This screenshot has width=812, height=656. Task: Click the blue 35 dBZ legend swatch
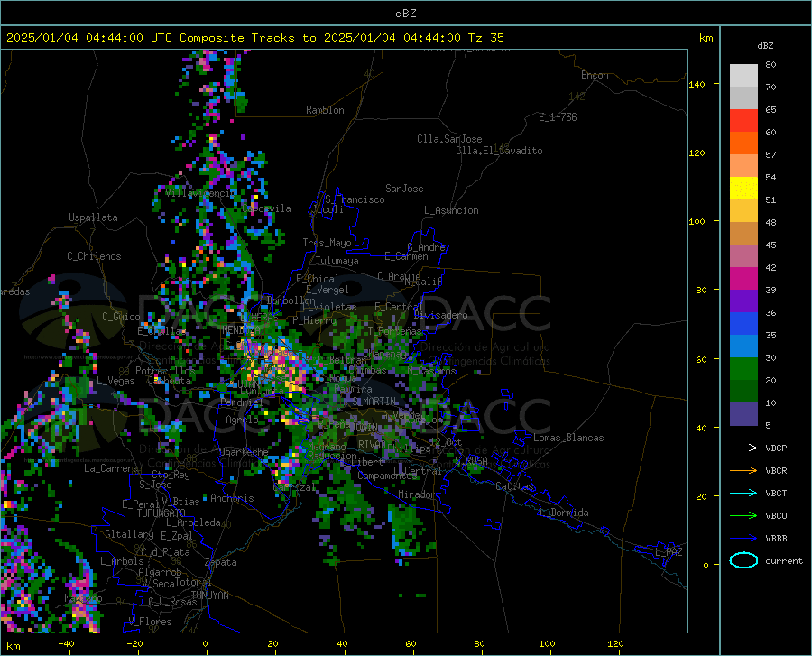pos(743,324)
